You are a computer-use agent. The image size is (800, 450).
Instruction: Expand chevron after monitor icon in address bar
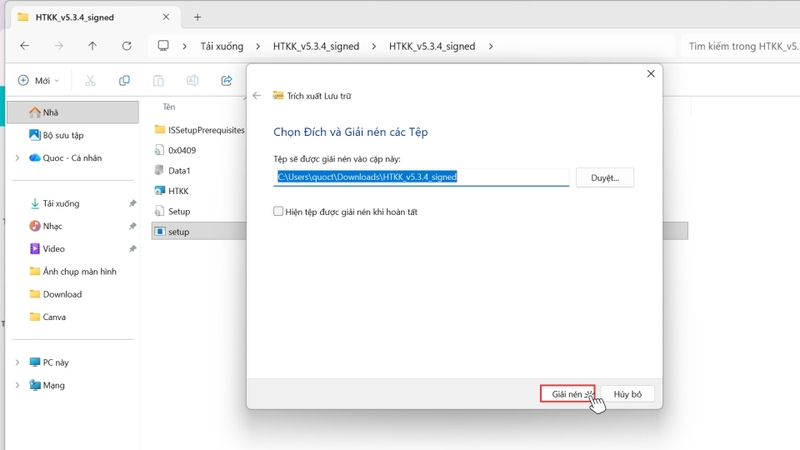click(185, 46)
